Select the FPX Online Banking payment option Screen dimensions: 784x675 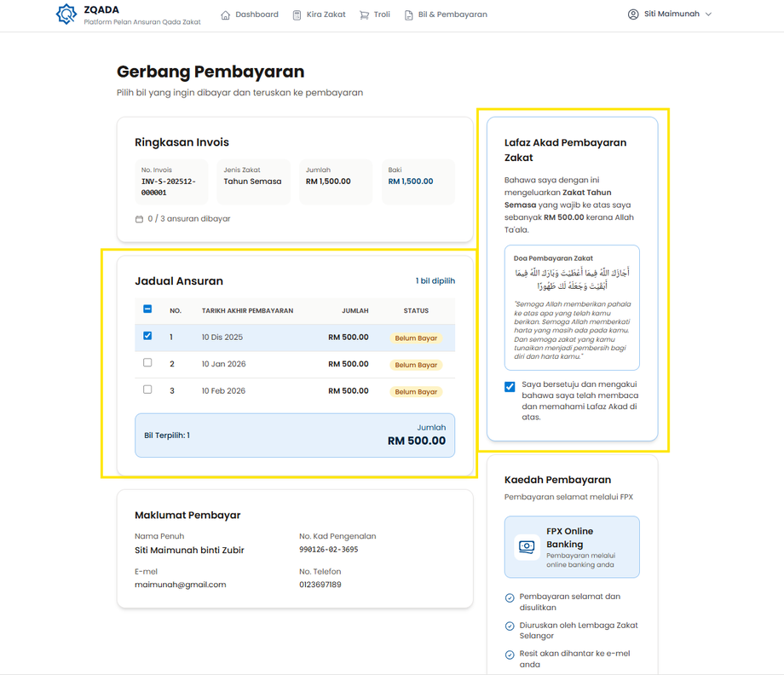pyautogui.click(x=572, y=547)
